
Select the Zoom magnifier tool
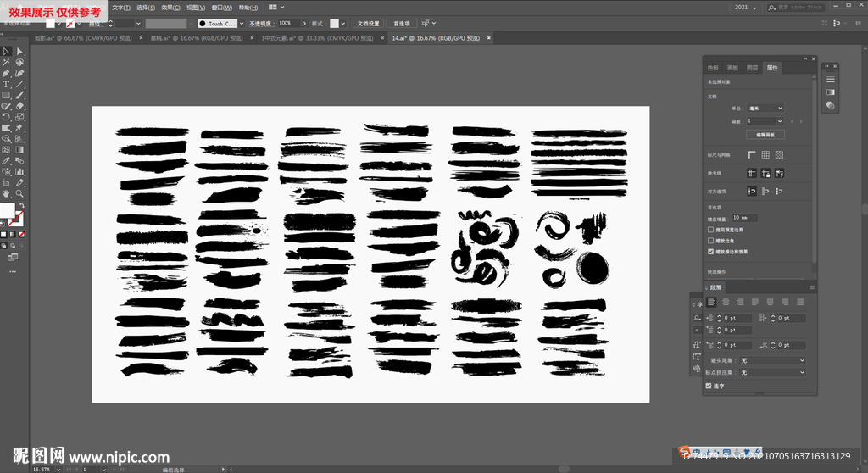(x=19, y=193)
